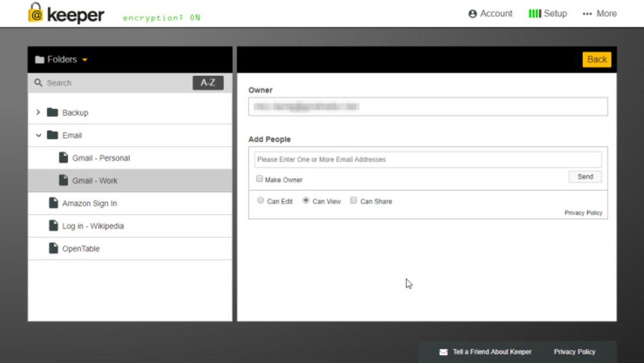Click the envelope icon beside Tell a Friend
644x363 pixels.
(443, 352)
